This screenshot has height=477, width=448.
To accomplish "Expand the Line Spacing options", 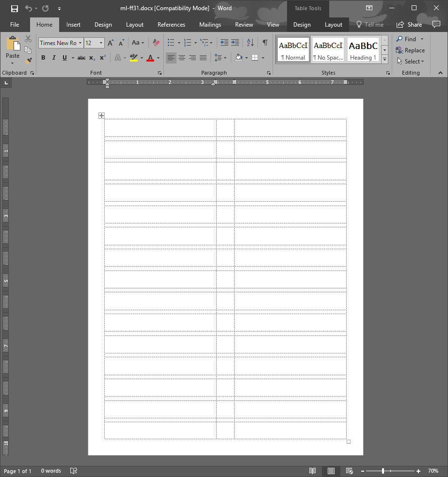I will point(225,58).
